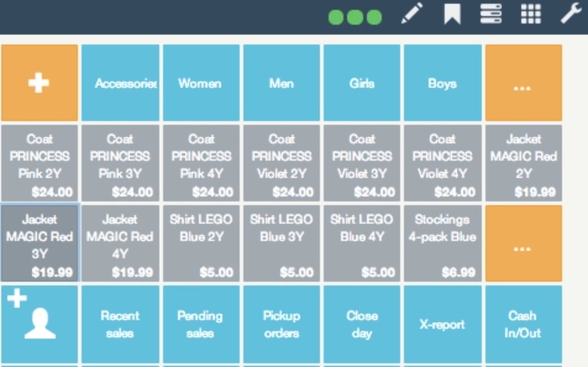Expand more products with lower orange ellipsis

pos(524,243)
